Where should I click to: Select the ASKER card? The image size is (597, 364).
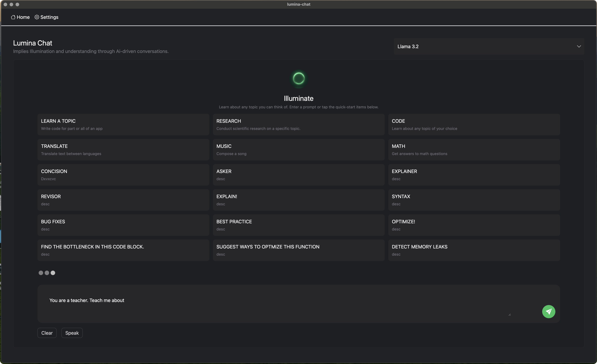[298, 175]
